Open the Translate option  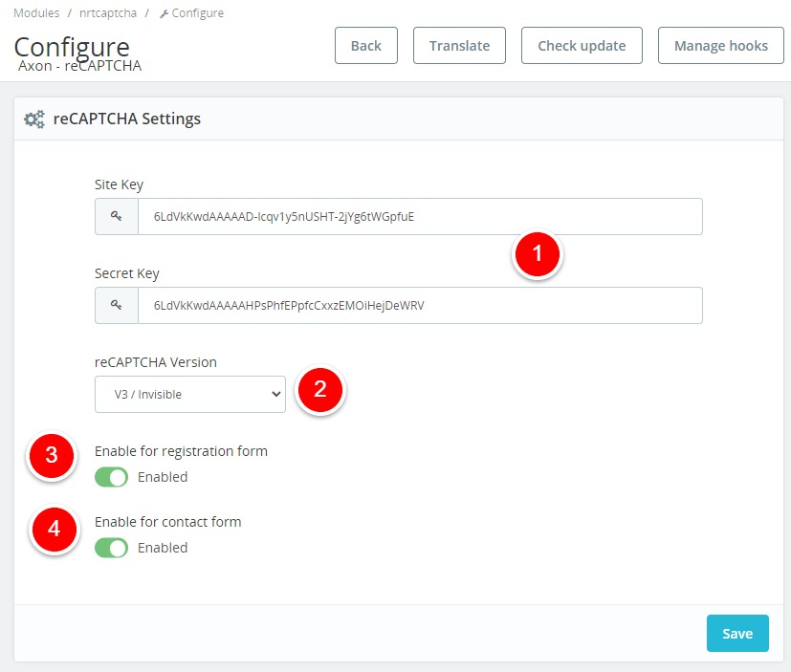point(459,46)
